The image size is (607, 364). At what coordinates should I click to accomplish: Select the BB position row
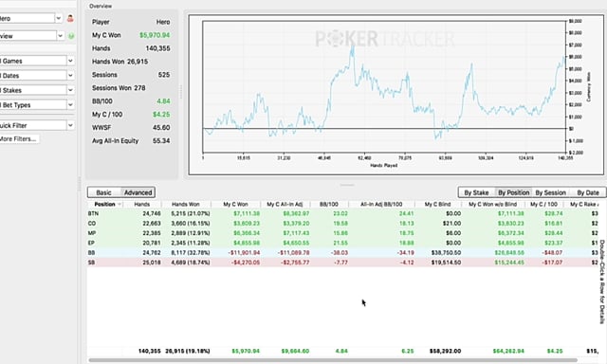point(342,252)
